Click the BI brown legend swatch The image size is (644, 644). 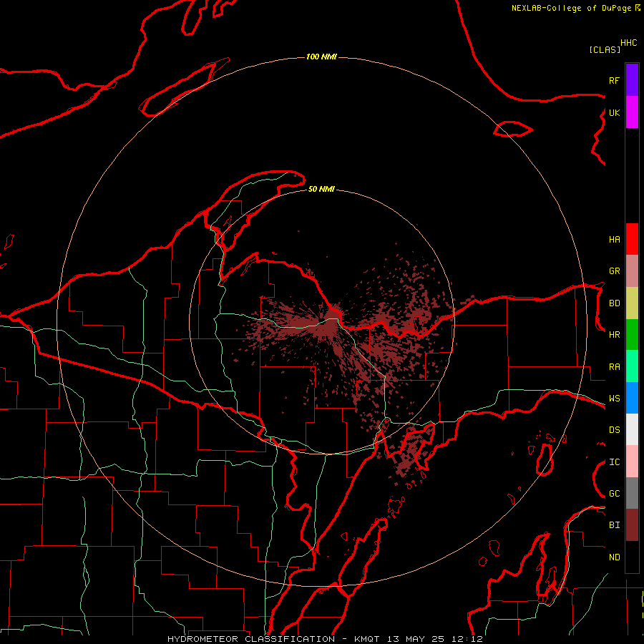click(x=632, y=525)
